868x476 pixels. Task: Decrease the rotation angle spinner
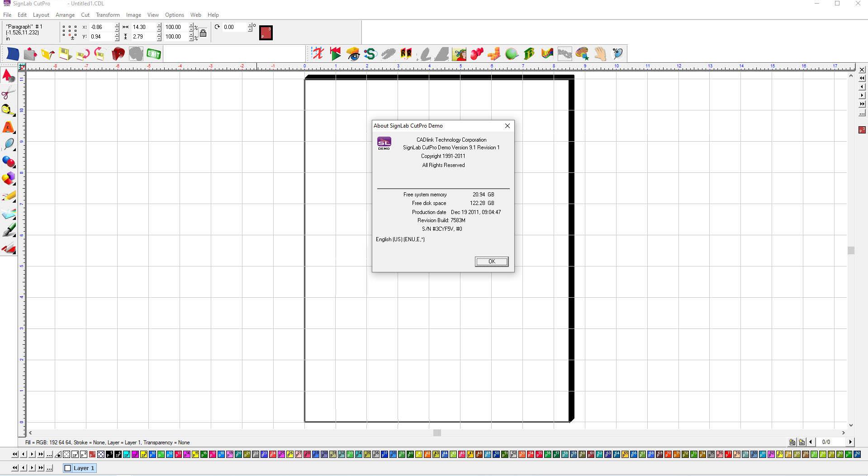pyautogui.click(x=250, y=30)
